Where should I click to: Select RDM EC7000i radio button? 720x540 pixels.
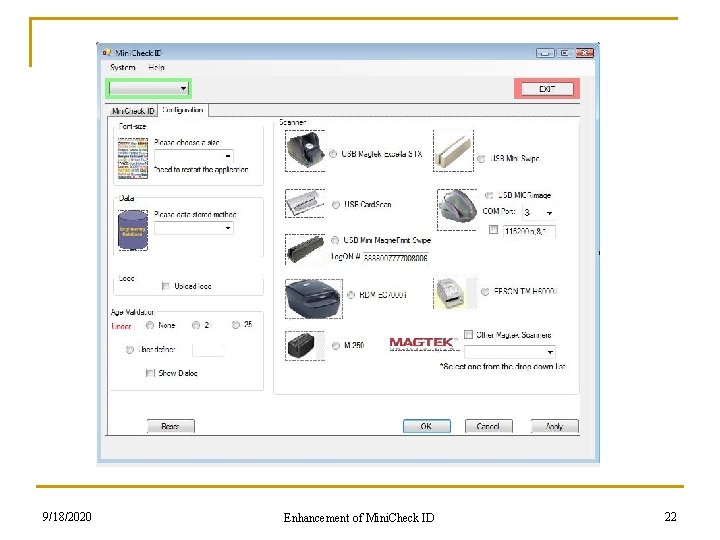click(351, 295)
